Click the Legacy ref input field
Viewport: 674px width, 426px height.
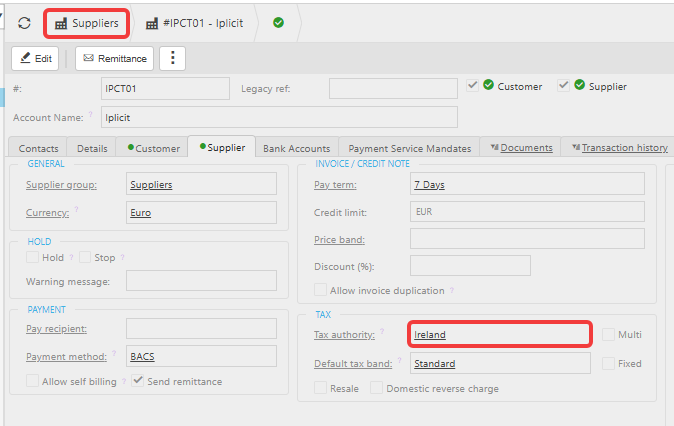coord(393,89)
